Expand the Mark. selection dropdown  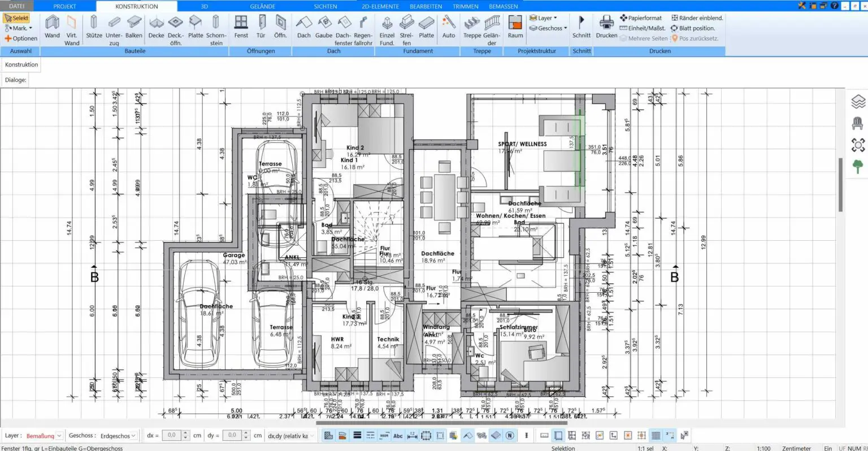[x=31, y=28]
